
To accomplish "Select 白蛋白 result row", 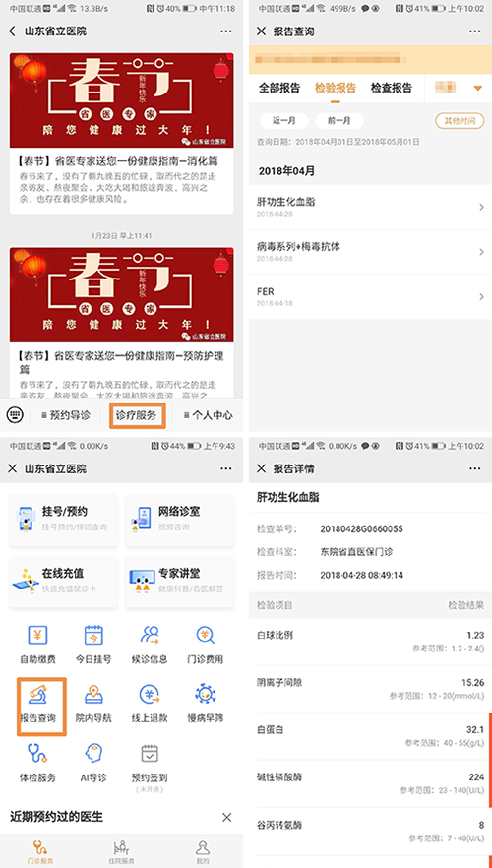I will pyautogui.click(x=370, y=736).
